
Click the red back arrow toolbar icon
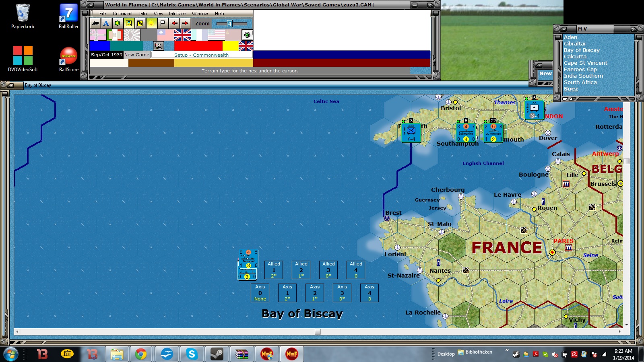(x=173, y=23)
